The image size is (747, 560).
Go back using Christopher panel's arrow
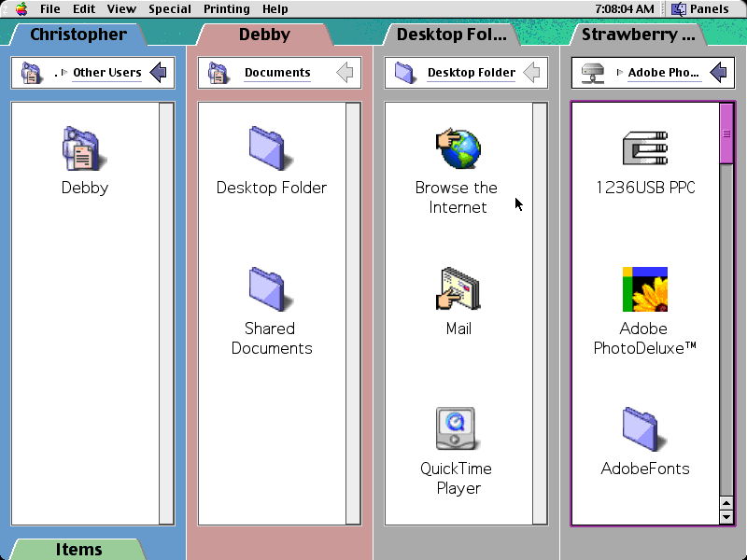coord(158,73)
